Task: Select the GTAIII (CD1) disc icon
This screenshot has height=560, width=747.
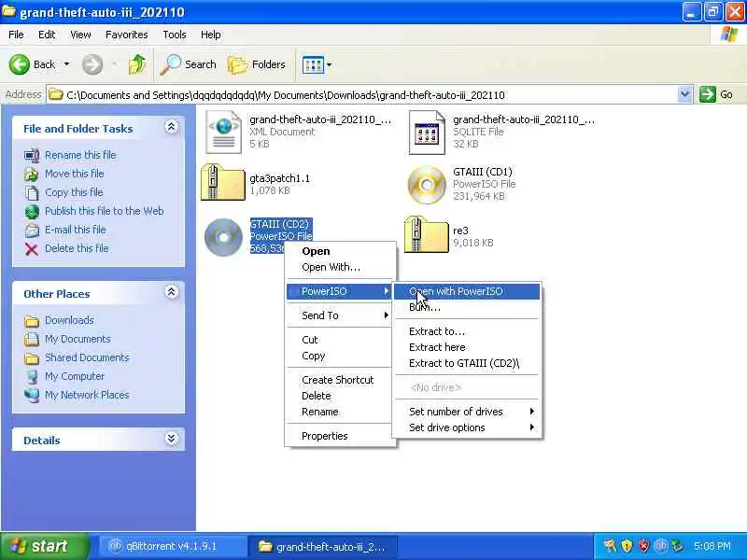Action: point(427,184)
